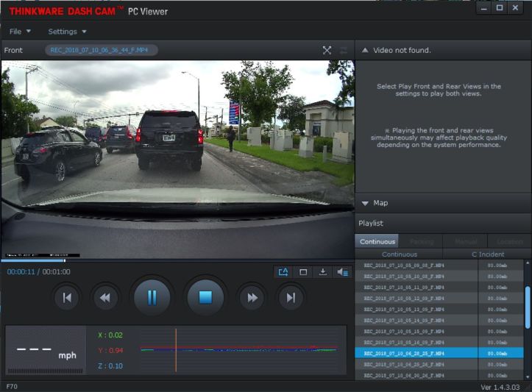Switch to the Manual playlist tab
Viewport: 532px width, 392px height.
coord(466,241)
